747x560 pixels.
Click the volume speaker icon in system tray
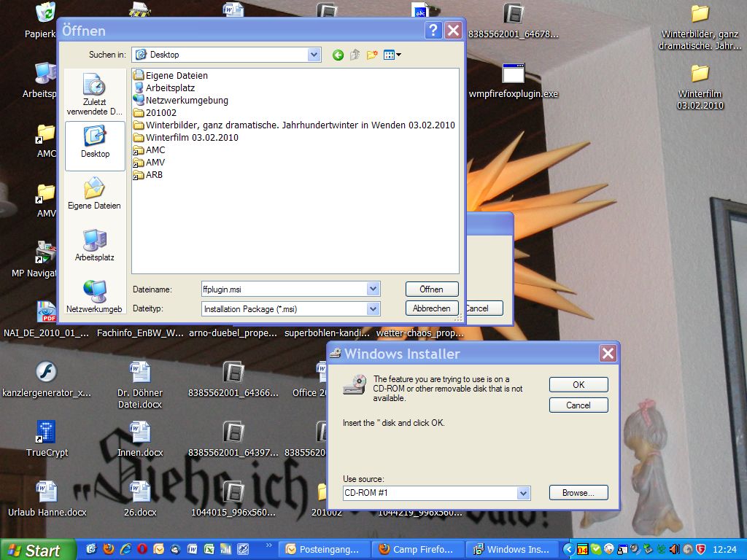(675, 550)
